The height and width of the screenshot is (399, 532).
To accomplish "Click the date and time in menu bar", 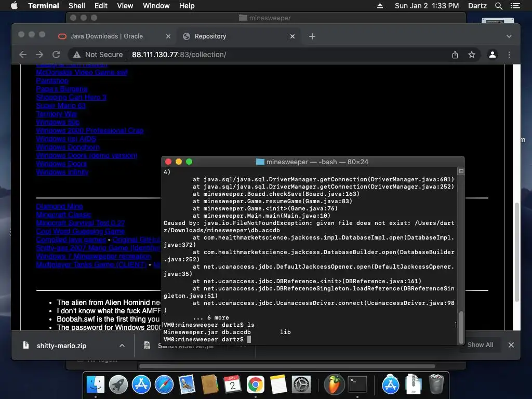I will click(427, 6).
